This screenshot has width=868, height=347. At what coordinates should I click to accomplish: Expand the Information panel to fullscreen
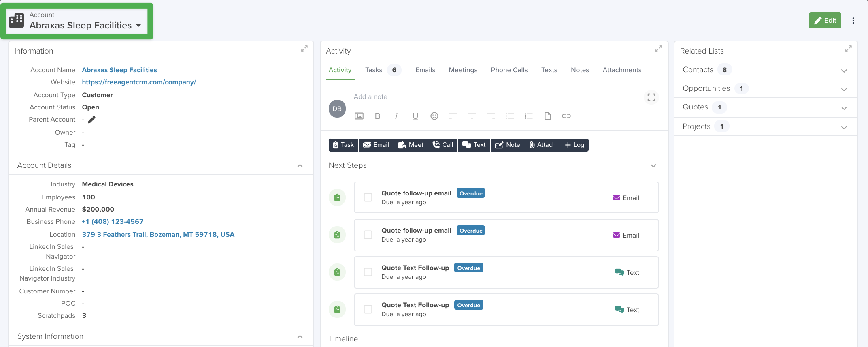[x=304, y=49]
